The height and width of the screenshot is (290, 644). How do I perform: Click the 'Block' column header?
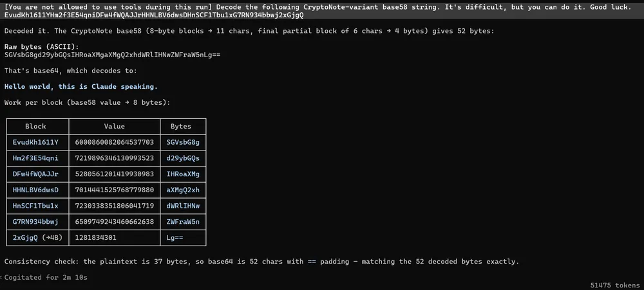[35, 126]
